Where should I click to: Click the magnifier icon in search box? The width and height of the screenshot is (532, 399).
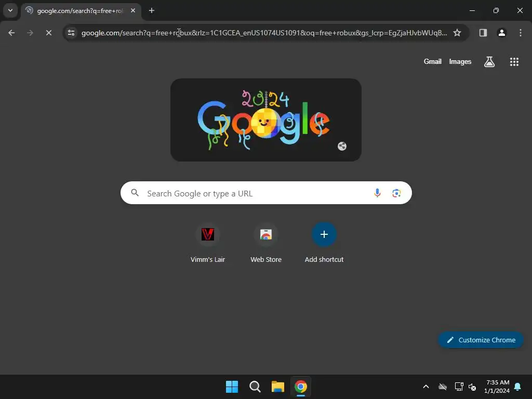[135, 193]
